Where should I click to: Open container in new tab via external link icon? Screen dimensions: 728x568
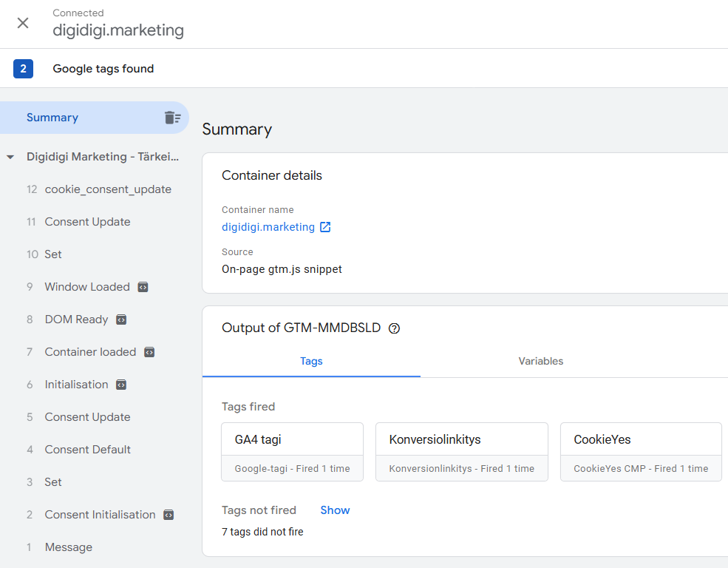click(325, 227)
